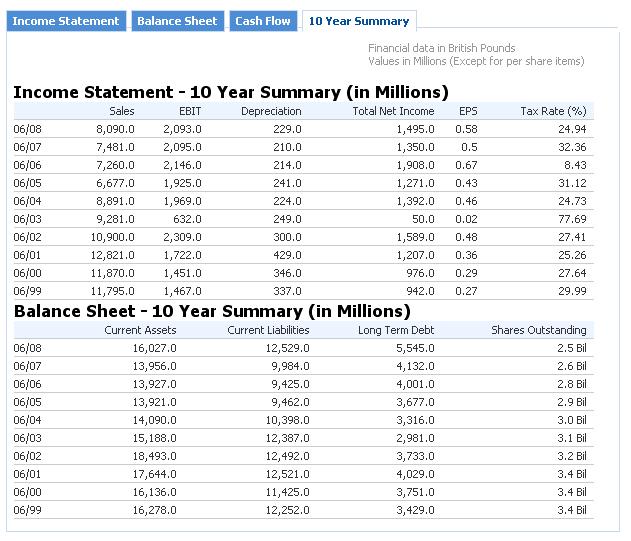Select the Cash Flow tab
Screen dimensions: 631x541
point(263,21)
